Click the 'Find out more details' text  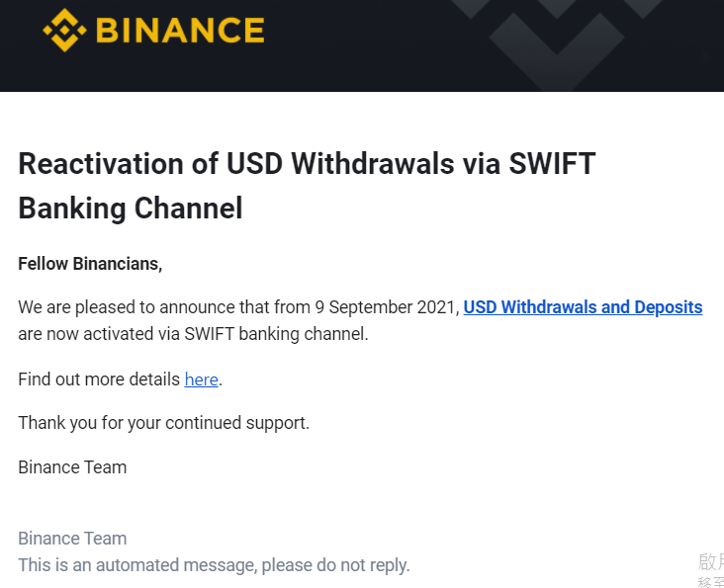point(99,379)
